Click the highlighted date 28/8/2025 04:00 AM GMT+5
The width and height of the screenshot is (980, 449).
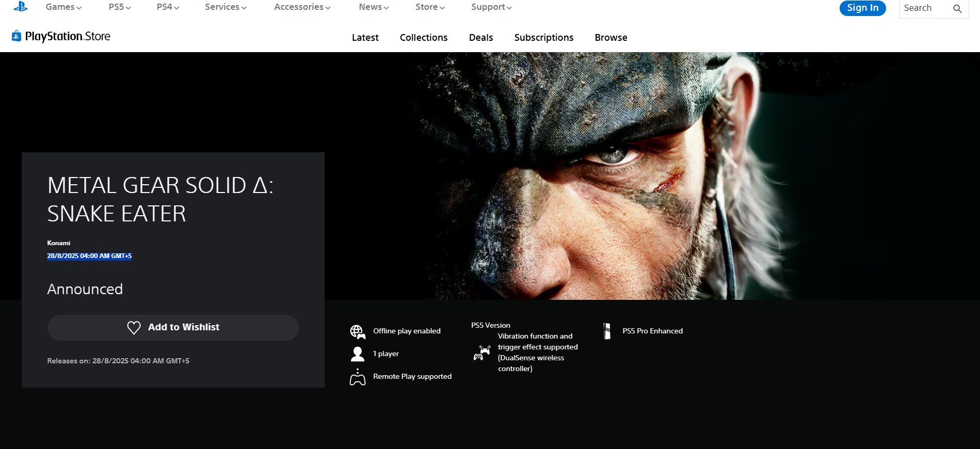89,256
